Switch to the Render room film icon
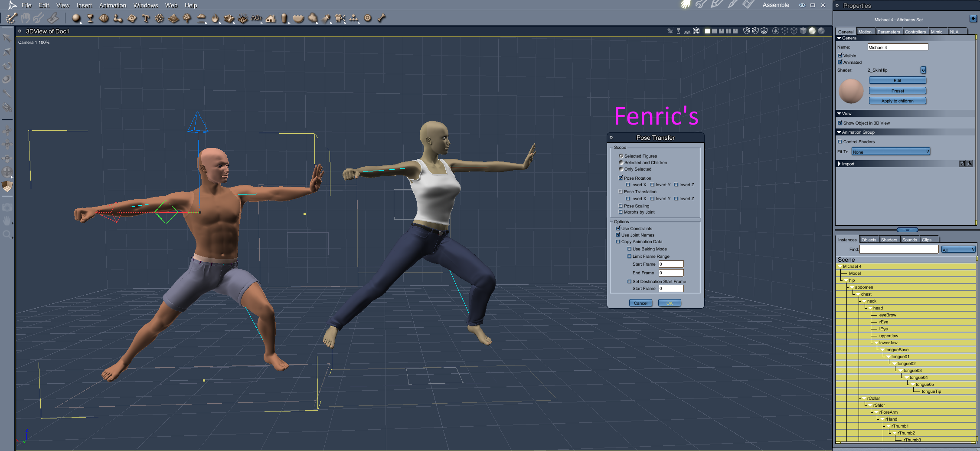Screen dimensions: 980x451 [748, 5]
